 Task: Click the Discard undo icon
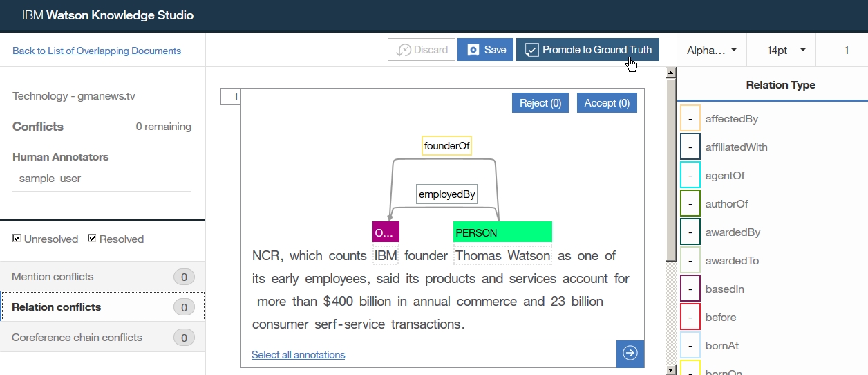[403, 50]
